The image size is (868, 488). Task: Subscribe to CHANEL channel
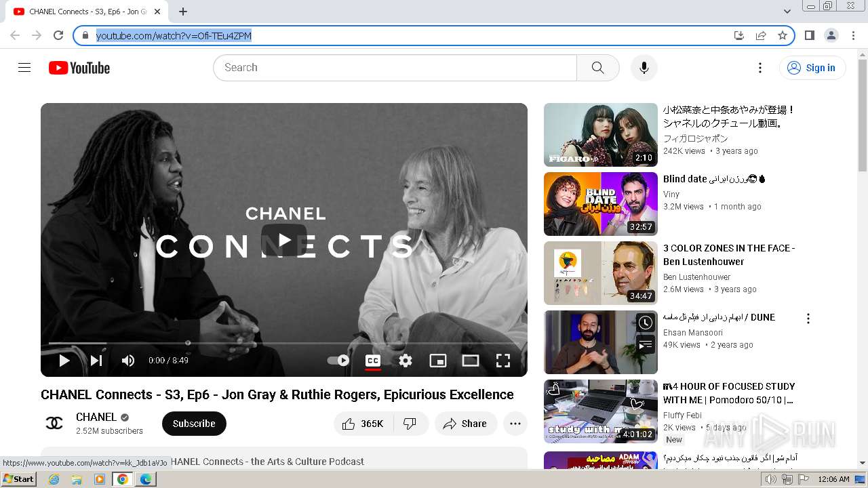(194, 424)
